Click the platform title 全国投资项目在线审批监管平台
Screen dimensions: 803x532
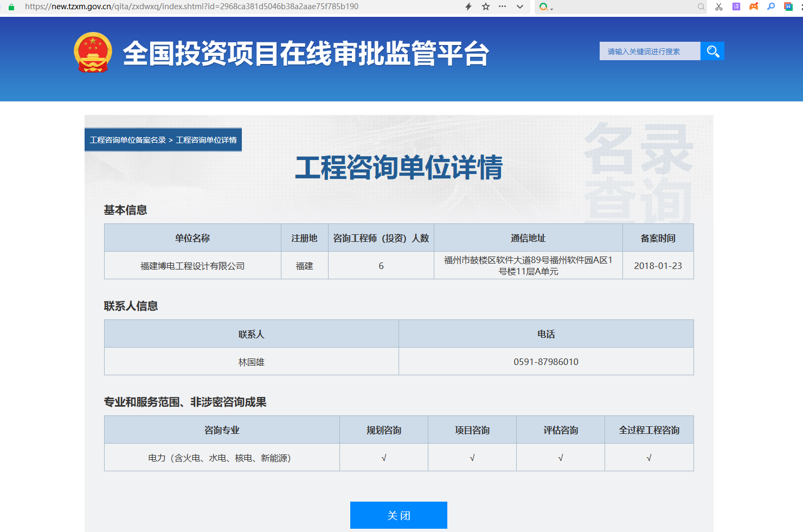(306, 53)
